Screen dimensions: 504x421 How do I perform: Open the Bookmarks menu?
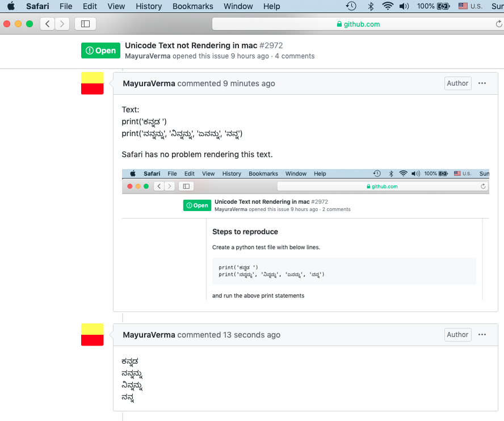[192, 6]
